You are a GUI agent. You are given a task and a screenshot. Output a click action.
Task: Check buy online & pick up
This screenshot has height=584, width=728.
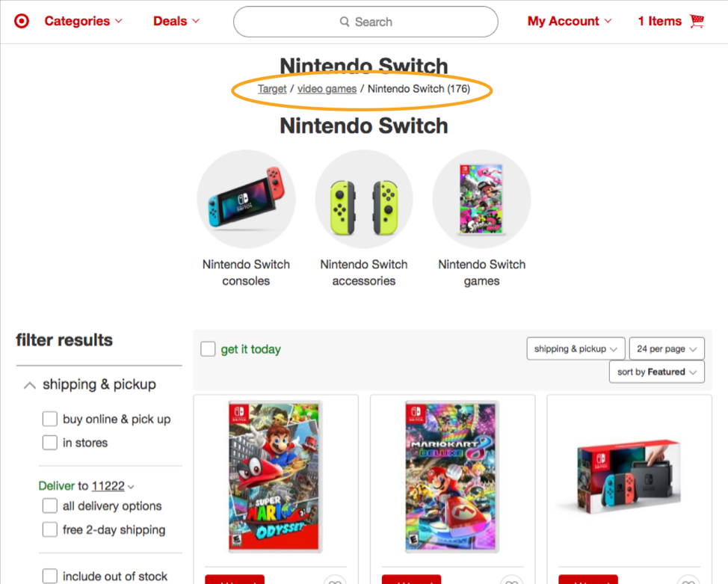point(49,419)
